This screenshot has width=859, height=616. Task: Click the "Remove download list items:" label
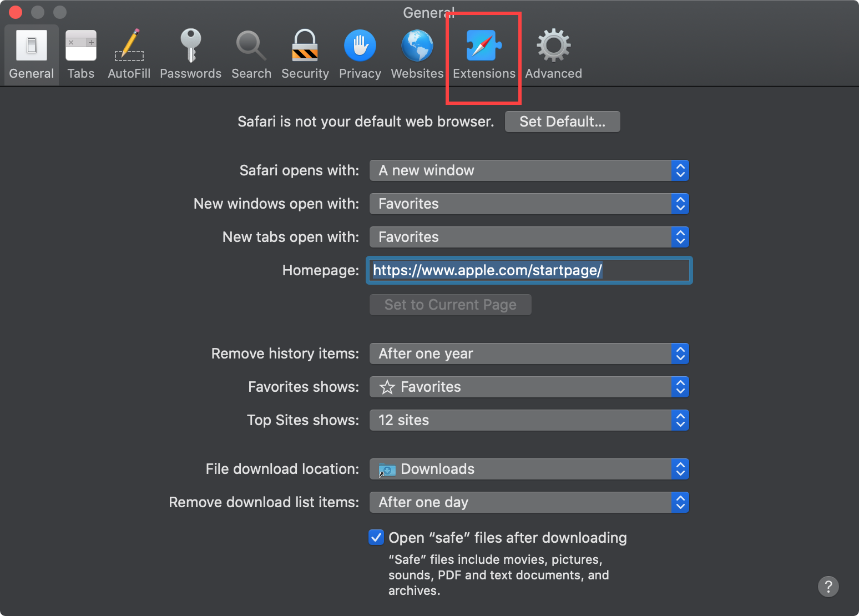[264, 502]
